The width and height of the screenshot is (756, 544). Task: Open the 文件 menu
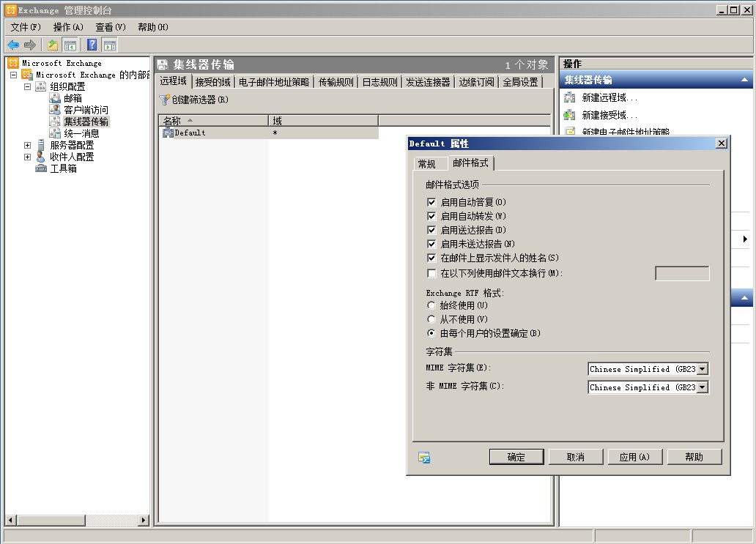tap(26, 27)
